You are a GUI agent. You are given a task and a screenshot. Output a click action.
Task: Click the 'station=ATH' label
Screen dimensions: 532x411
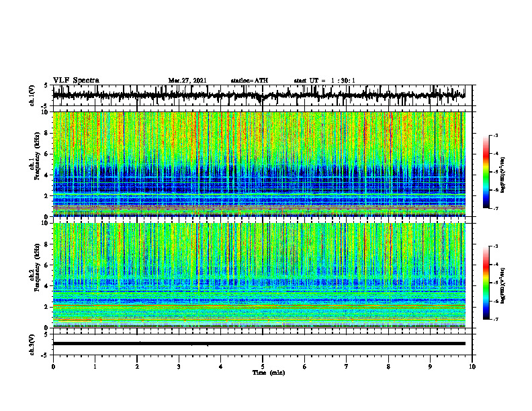[249, 81]
